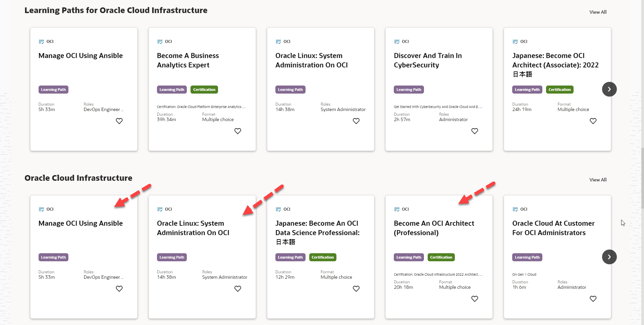Screen dimensions: 644x325
Task: Open Discover And Train In CyberSecurity title
Action: [428, 60]
